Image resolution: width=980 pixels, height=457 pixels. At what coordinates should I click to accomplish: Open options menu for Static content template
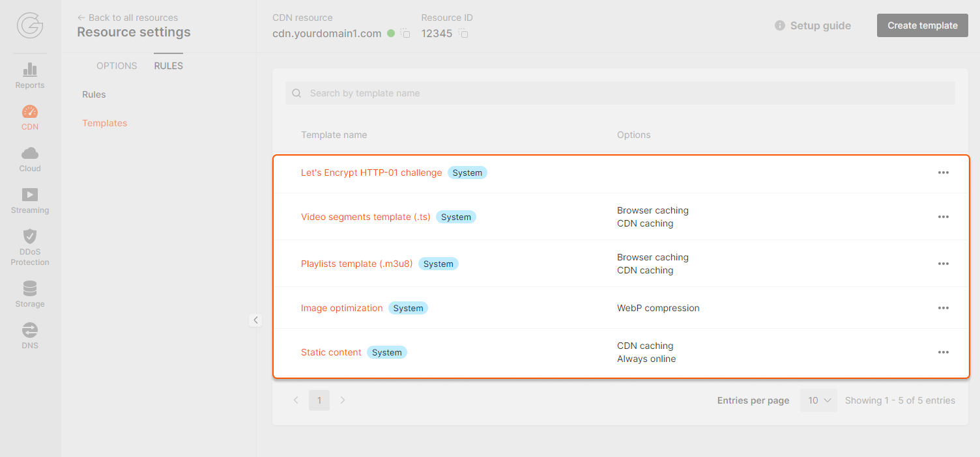943,352
